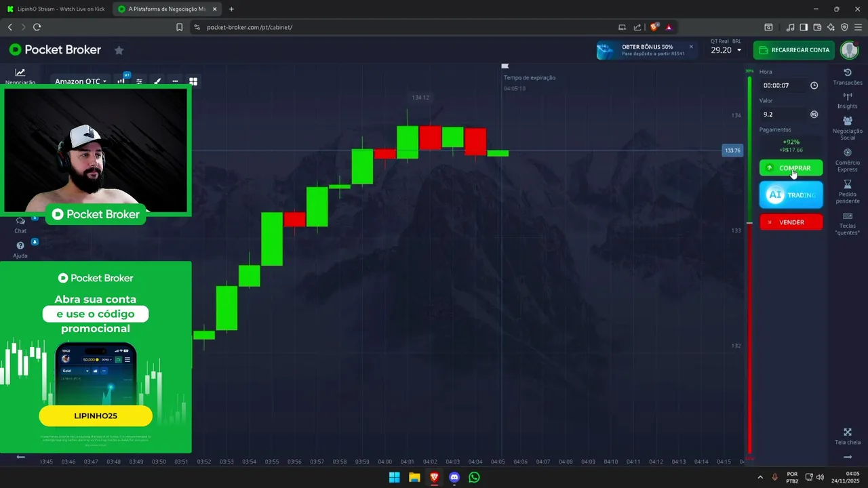Show hidden system tray icons
This screenshot has height=488, width=868.
[x=759, y=477]
